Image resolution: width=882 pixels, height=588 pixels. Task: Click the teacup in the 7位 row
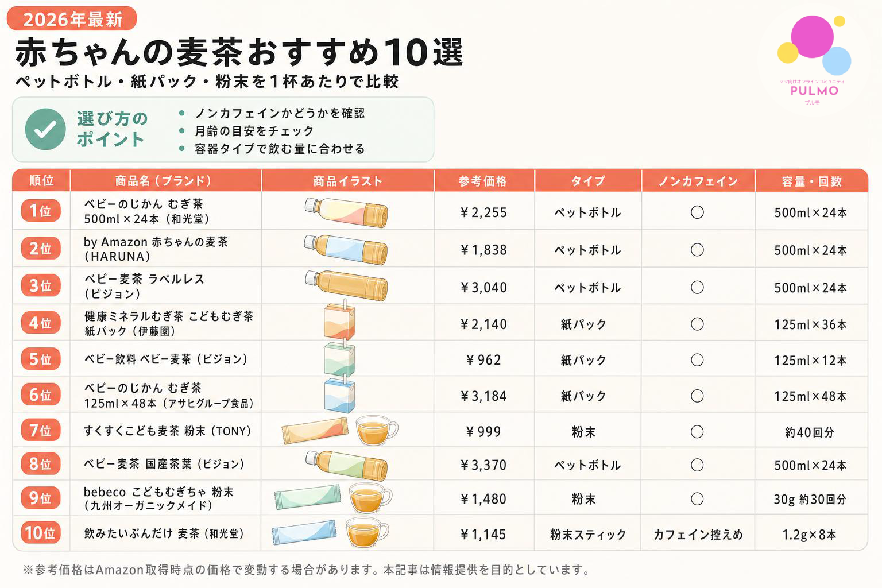[x=377, y=431]
